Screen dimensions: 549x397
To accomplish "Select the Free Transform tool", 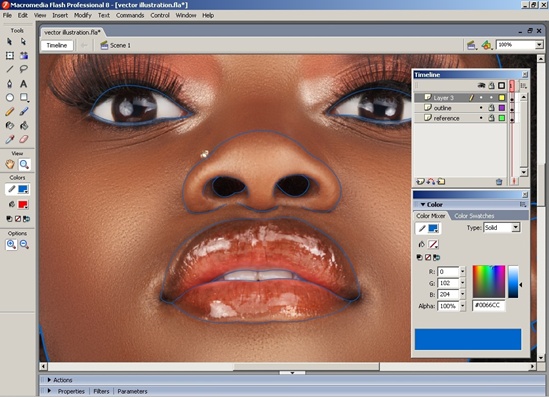I will [x=9, y=55].
